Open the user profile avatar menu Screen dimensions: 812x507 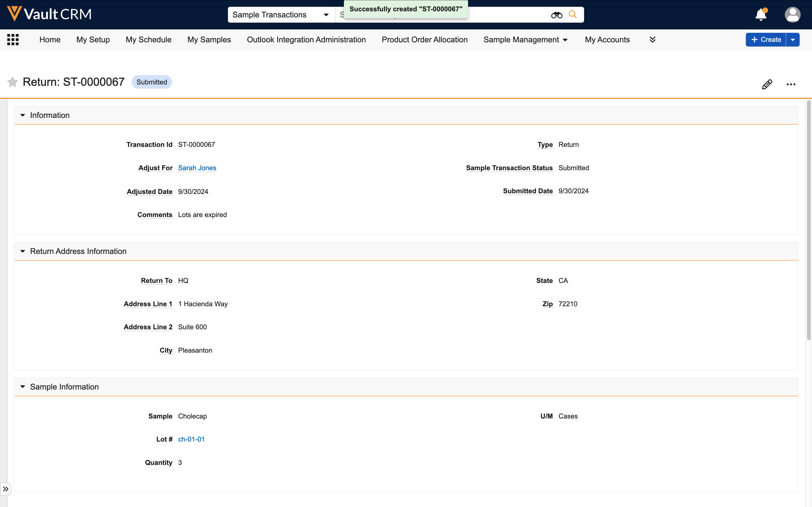793,15
